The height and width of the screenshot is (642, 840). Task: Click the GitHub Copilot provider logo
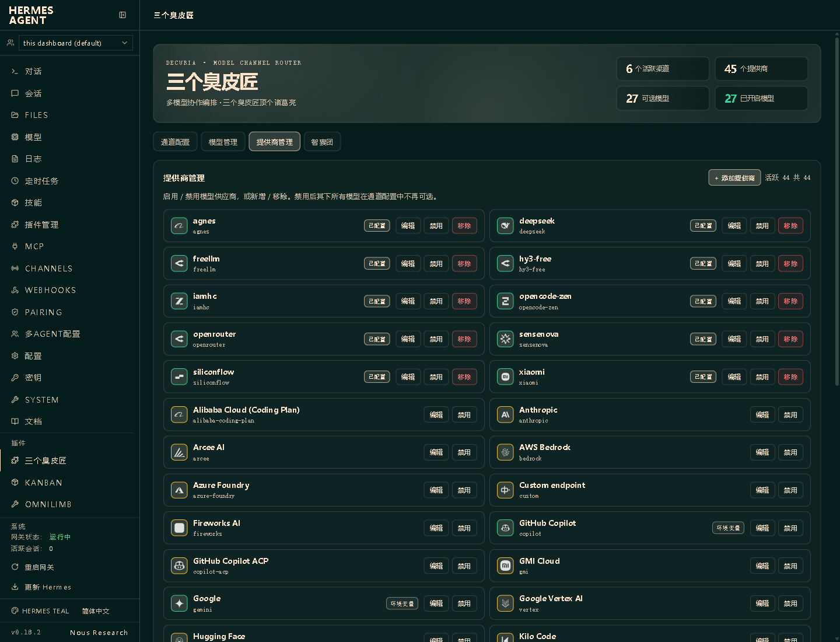[505, 528]
